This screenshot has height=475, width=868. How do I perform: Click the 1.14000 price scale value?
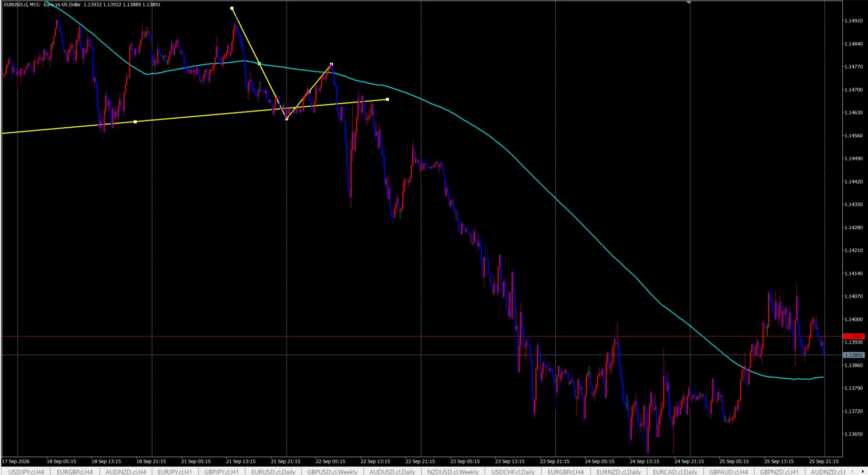tap(853, 319)
